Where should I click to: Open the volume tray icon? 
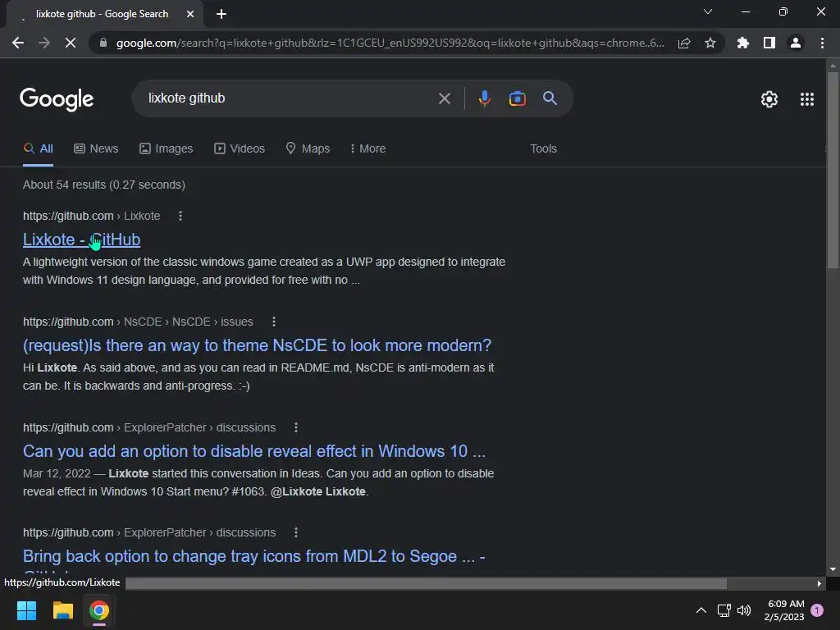click(x=744, y=610)
